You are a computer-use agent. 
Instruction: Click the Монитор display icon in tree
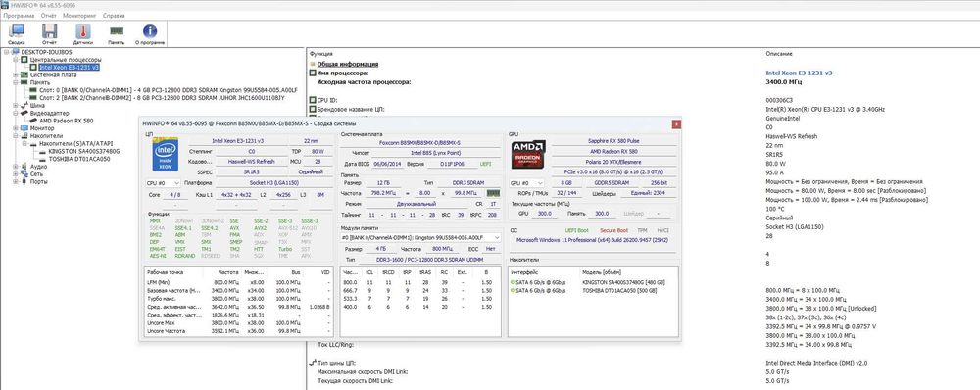coord(25,128)
